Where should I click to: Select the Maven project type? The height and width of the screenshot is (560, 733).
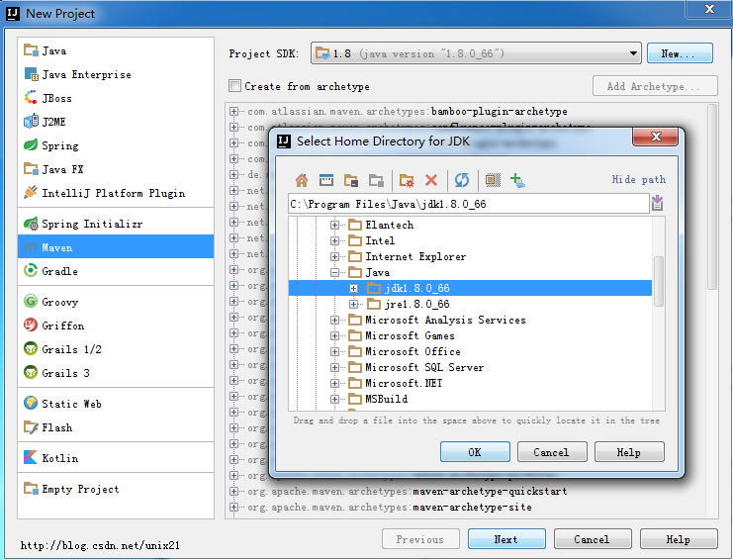click(116, 247)
